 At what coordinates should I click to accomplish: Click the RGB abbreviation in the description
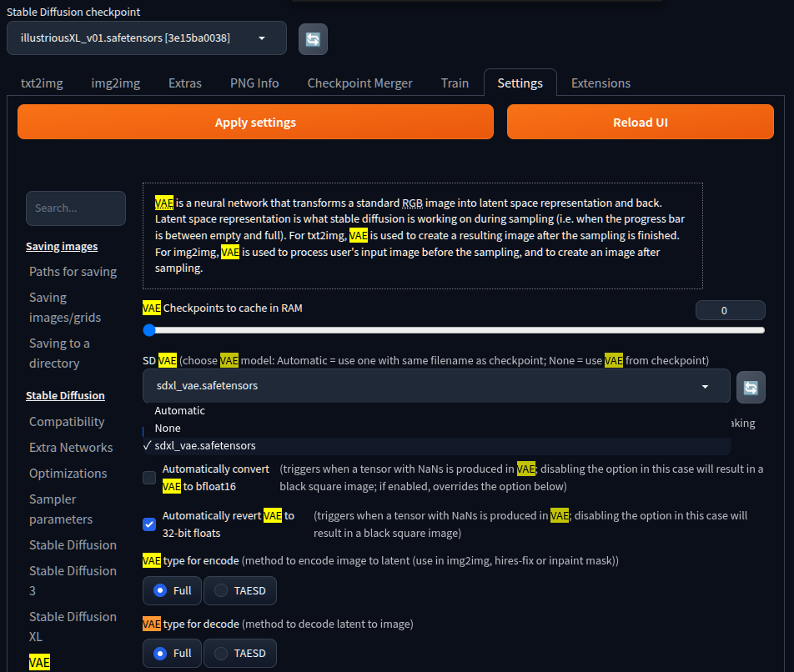(x=412, y=203)
